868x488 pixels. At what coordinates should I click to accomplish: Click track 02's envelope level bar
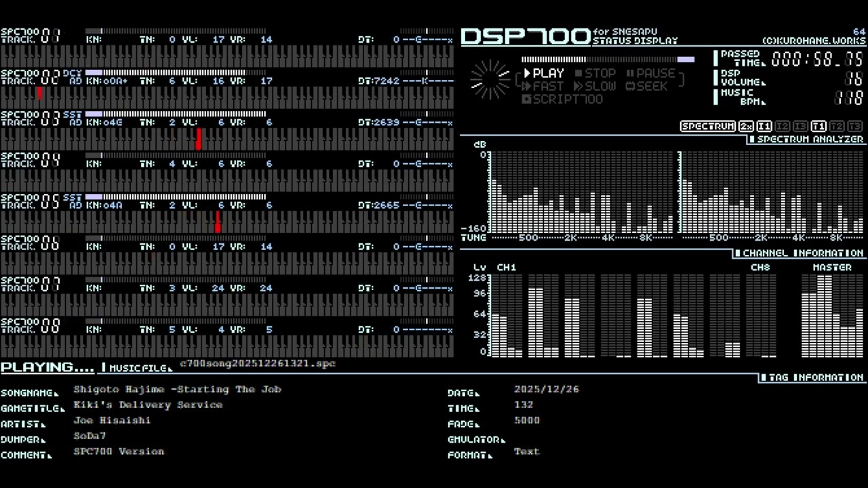(x=176, y=73)
